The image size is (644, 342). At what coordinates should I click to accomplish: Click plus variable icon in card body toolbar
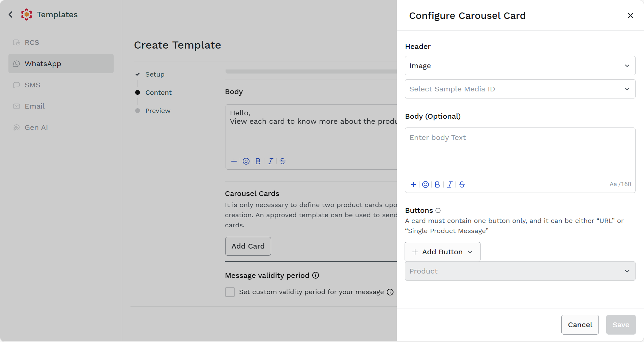(413, 184)
